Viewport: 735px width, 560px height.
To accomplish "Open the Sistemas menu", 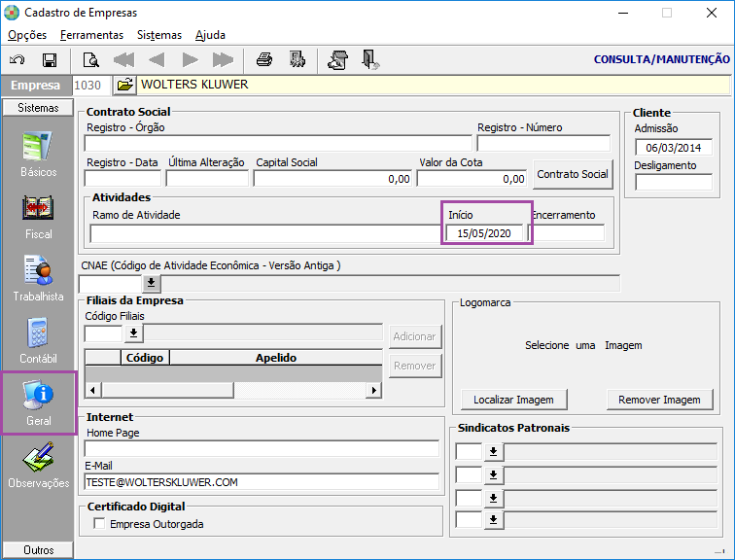I will [158, 35].
